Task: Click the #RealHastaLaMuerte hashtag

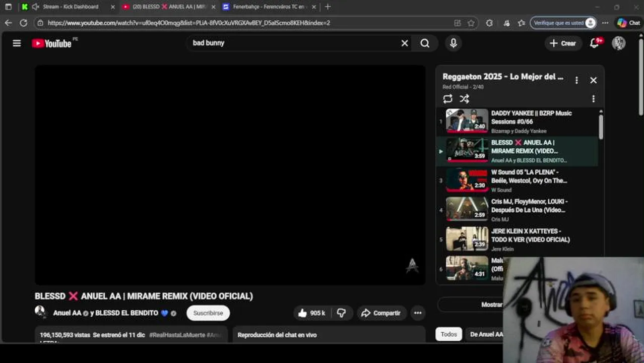Action: tap(176, 335)
